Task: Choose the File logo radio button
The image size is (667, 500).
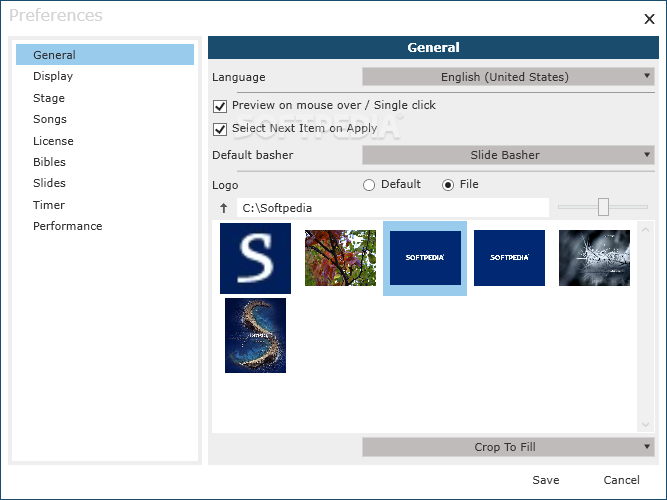Action: pyautogui.click(x=448, y=185)
